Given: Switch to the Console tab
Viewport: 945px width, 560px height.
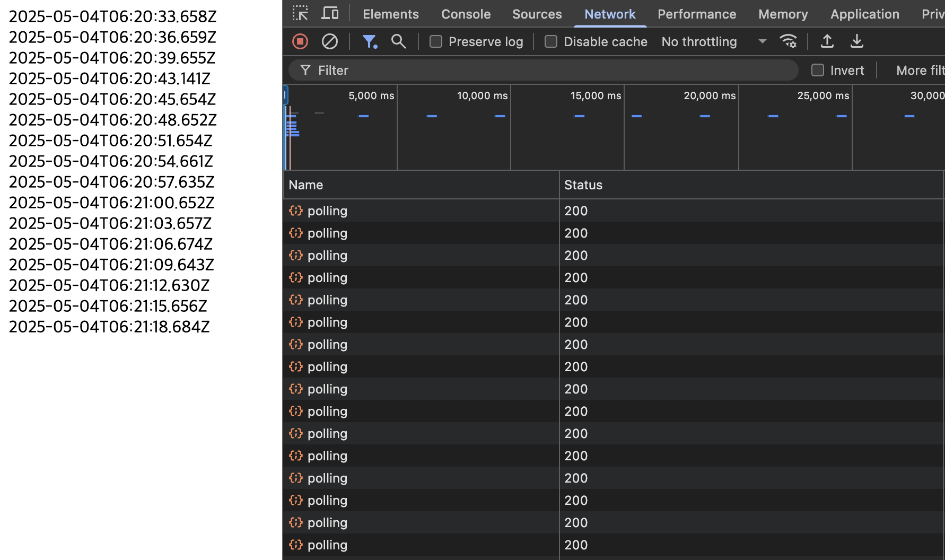Looking at the screenshot, I should [466, 14].
